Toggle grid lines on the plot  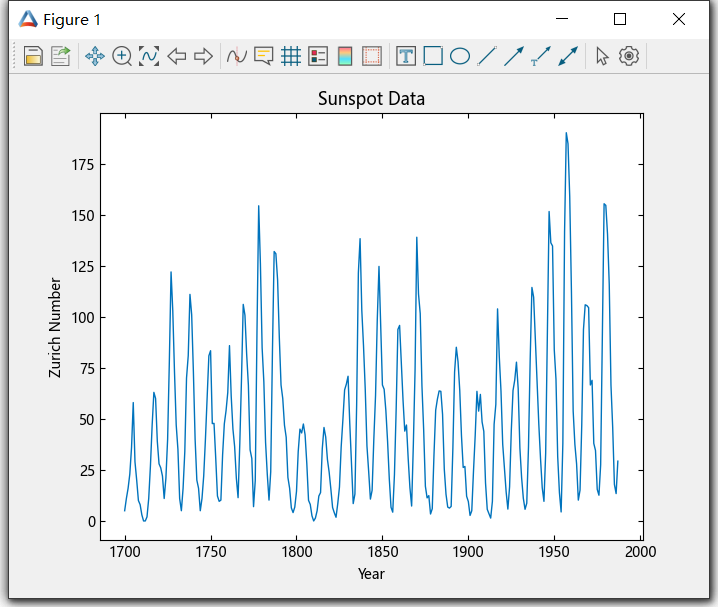[x=291, y=56]
